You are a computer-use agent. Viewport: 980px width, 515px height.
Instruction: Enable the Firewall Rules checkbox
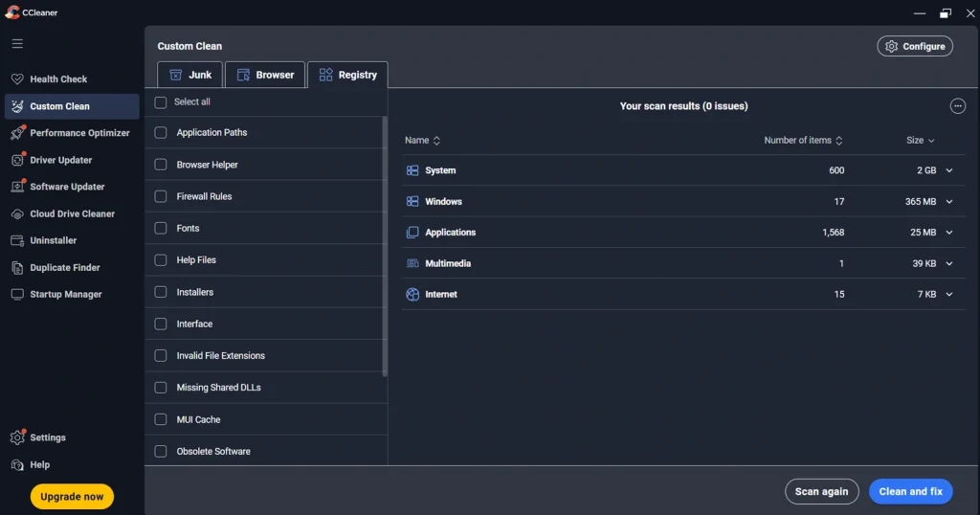[x=161, y=196]
